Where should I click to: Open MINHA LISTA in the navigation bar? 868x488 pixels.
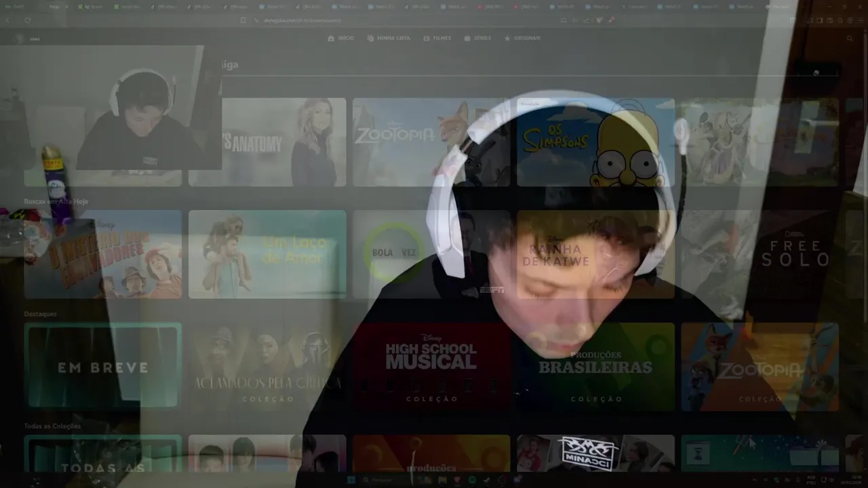(389, 38)
